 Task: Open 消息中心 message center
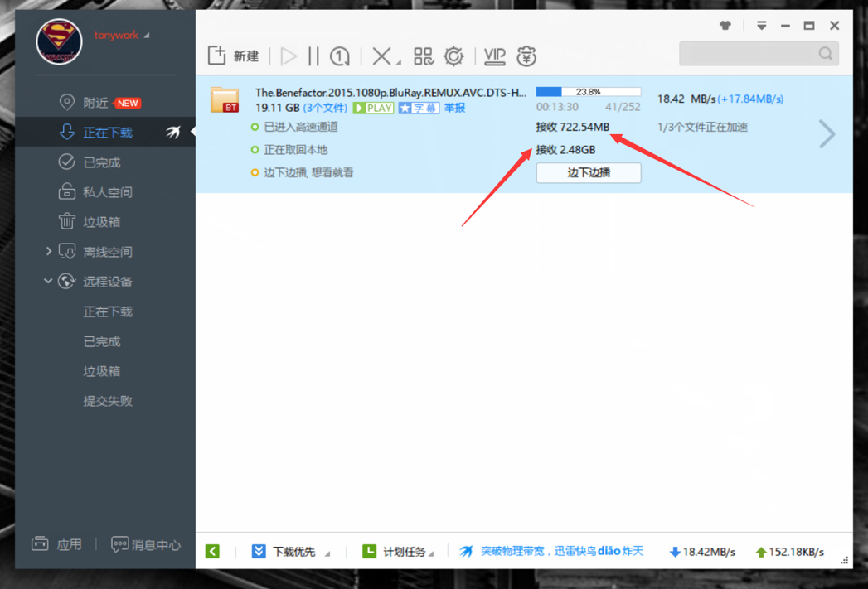pyautogui.click(x=146, y=545)
